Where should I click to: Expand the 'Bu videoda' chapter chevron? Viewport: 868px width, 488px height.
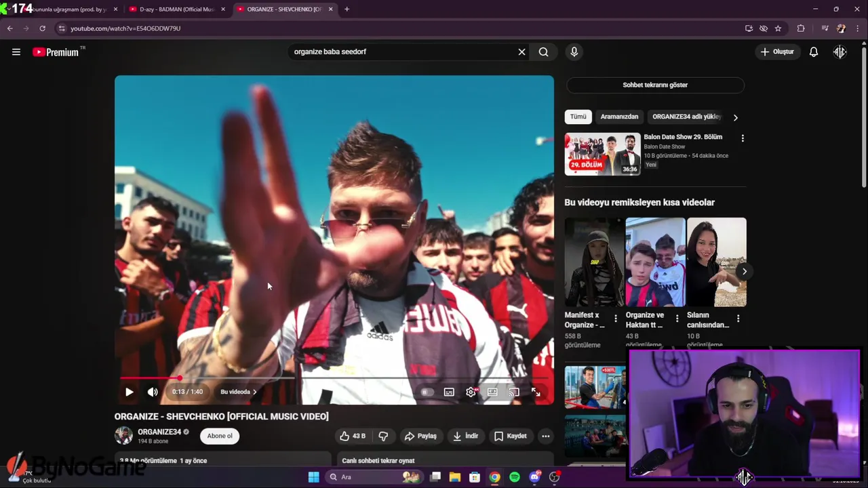pyautogui.click(x=254, y=392)
